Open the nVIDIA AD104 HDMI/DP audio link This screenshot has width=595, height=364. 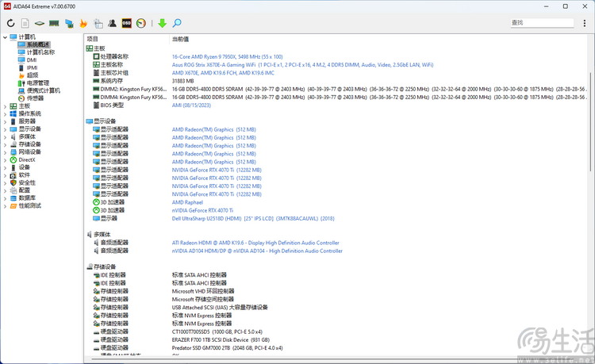257,251
